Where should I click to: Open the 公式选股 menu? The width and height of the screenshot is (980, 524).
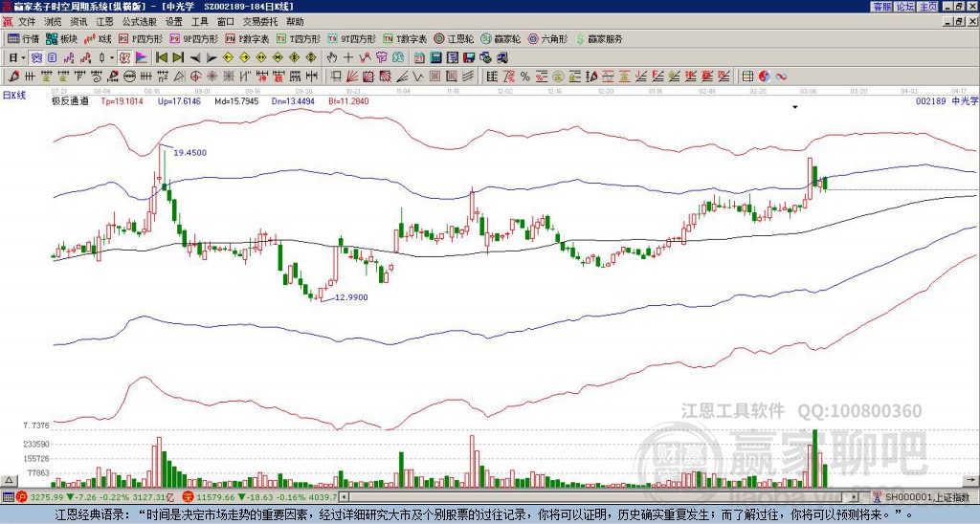coord(140,22)
